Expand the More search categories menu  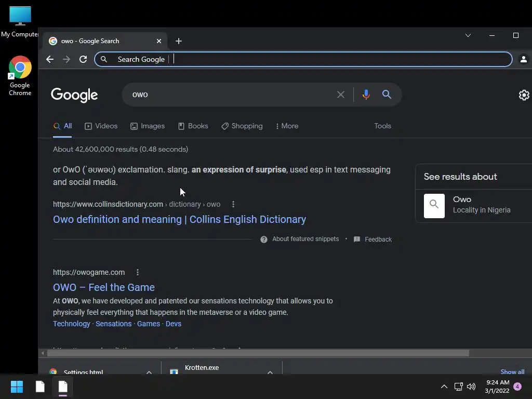pos(287,126)
